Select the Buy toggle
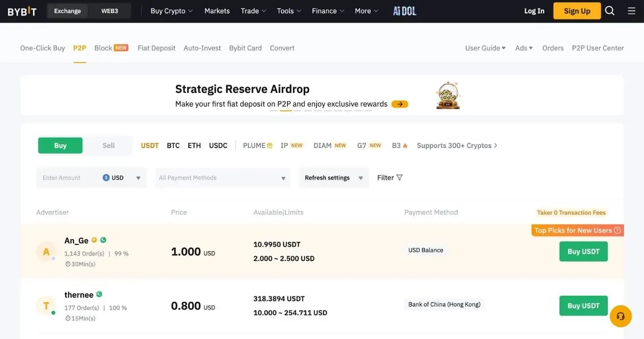Viewport: 644px width, 339px height. click(x=60, y=146)
